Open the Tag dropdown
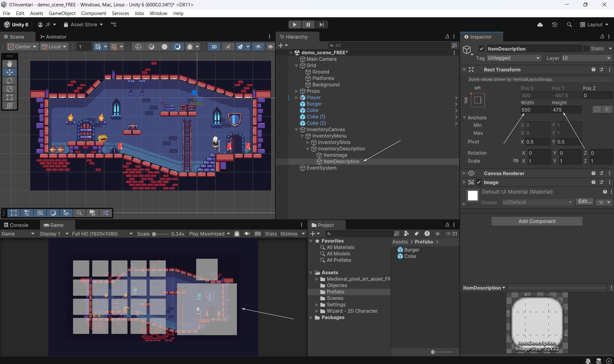Image resolution: width=614 pixels, height=364 pixels. [x=513, y=58]
